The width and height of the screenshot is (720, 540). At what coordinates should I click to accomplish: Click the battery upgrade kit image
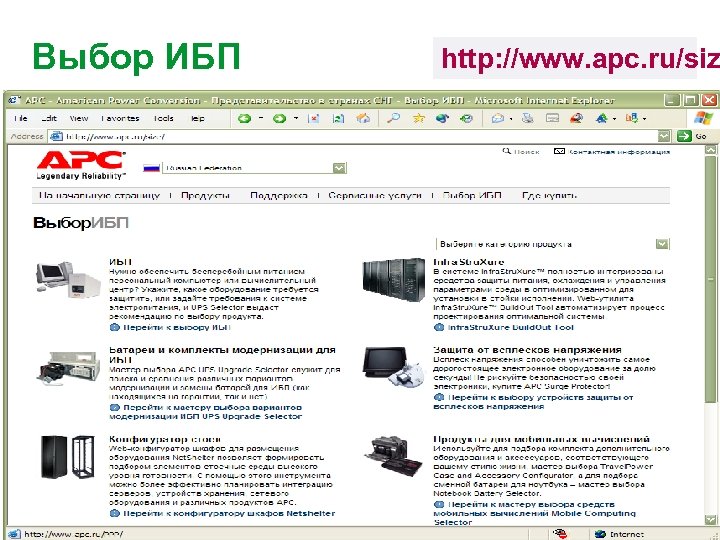pyautogui.click(x=68, y=368)
